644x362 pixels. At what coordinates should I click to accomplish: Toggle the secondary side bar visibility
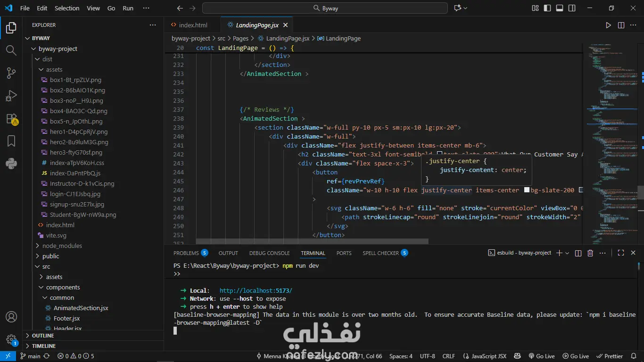pos(572,8)
